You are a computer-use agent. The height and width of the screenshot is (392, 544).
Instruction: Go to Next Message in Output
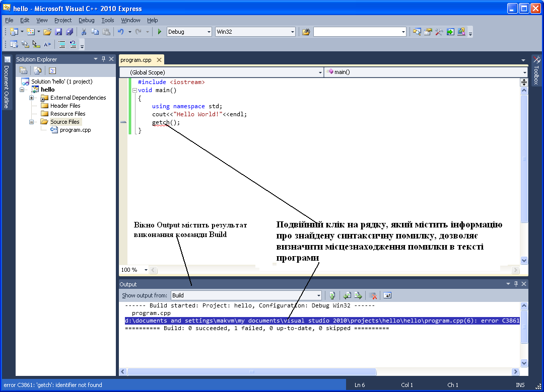coord(358,296)
